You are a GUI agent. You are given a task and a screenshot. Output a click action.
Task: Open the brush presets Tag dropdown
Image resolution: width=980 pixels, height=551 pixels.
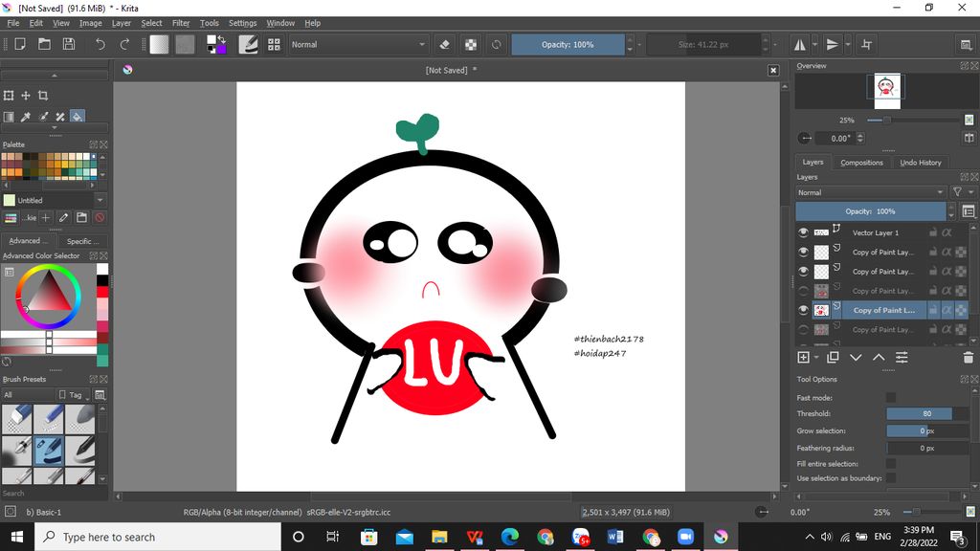74,395
